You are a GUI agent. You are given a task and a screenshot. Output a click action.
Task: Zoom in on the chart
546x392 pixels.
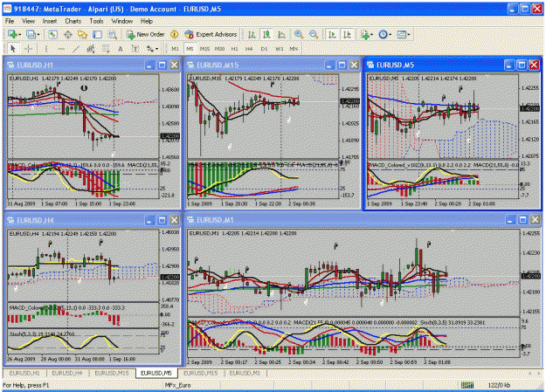pos(299,34)
